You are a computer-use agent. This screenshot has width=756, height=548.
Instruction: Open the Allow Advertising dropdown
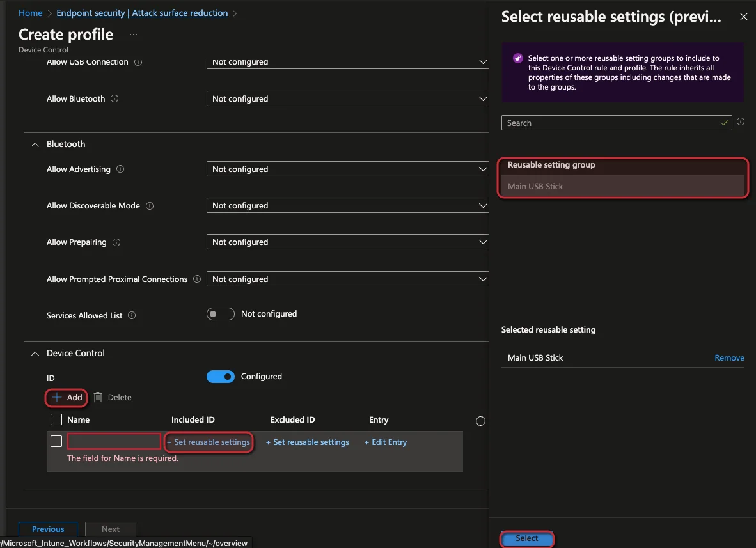(x=348, y=169)
